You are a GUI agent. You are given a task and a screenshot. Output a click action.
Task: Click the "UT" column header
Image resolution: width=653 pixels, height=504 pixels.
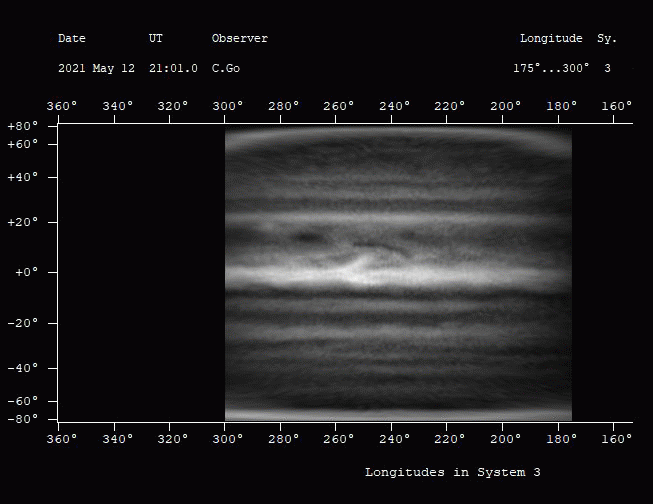coord(155,38)
